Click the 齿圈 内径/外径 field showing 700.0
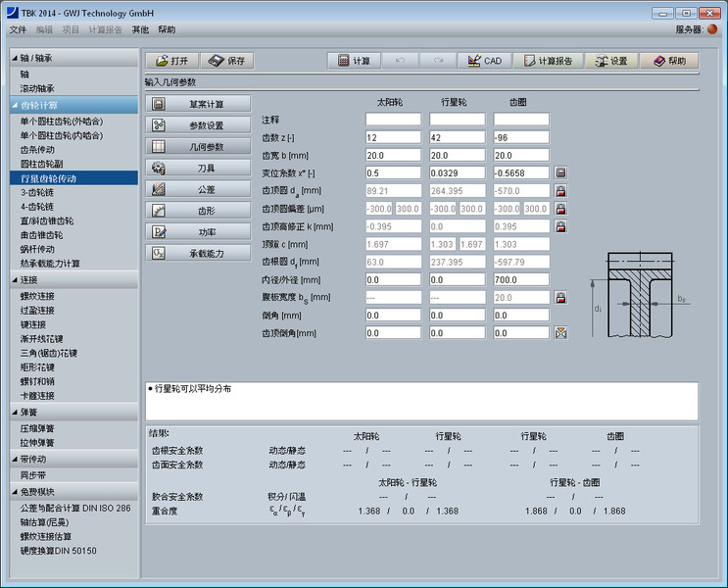728x588 pixels. (x=520, y=280)
